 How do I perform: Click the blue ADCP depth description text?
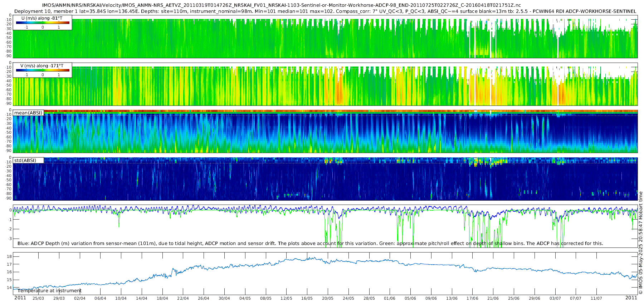click(x=310, y=244)
